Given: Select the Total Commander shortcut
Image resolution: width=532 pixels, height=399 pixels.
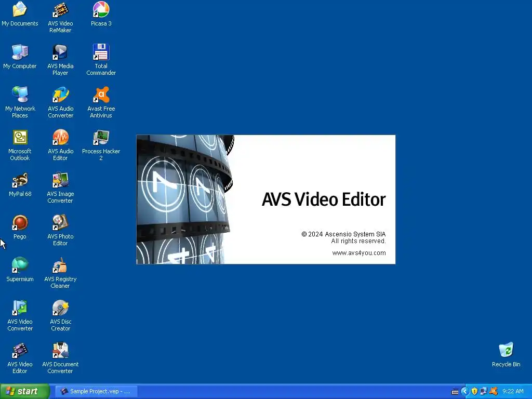Looking at the screenshot, I should pyautogui.click(x=101, y=60).
